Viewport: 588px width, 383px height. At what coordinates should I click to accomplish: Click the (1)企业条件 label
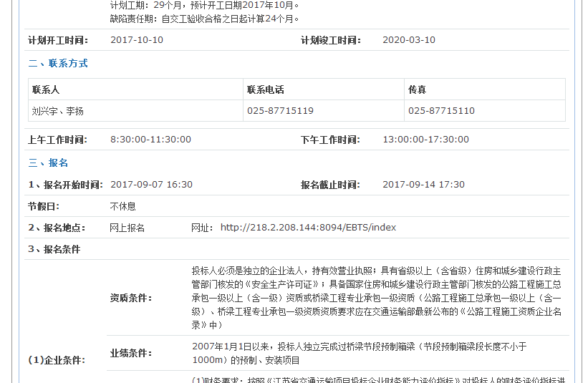click(x=57, y=360)
